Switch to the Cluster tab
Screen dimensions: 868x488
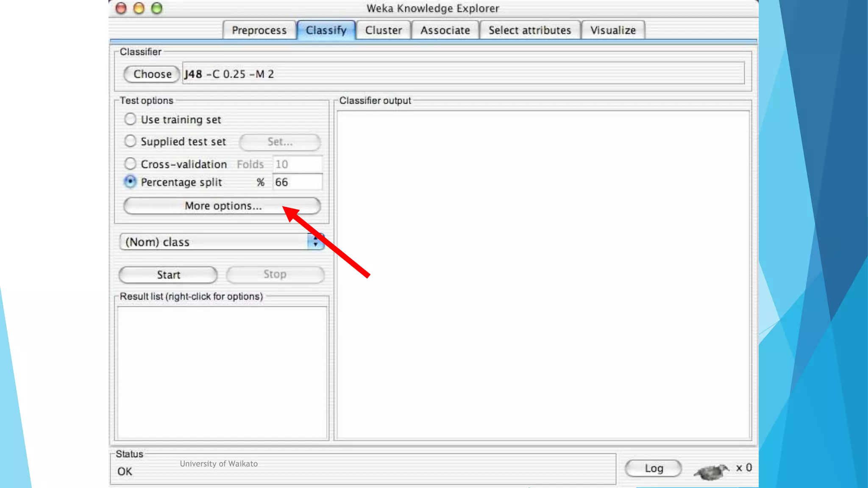point(383,30)
